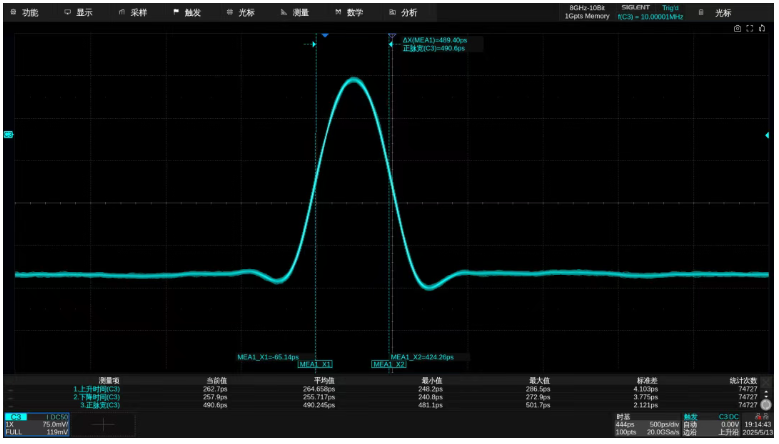Screen dimensions: 779x444
Task: Open the 触发 trigger settings box at bottom
Action: coord(712,425)
